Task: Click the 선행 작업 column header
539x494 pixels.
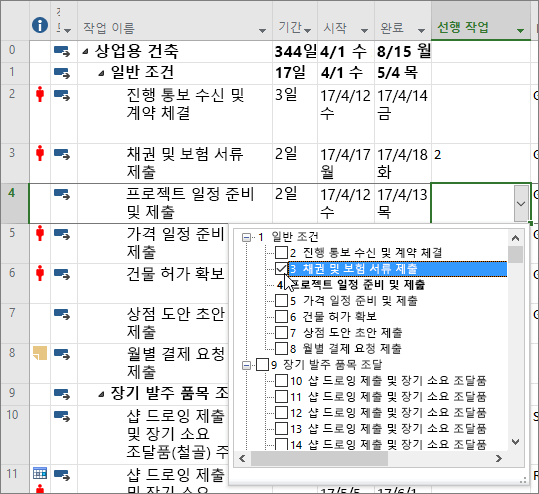Action: 481,21
